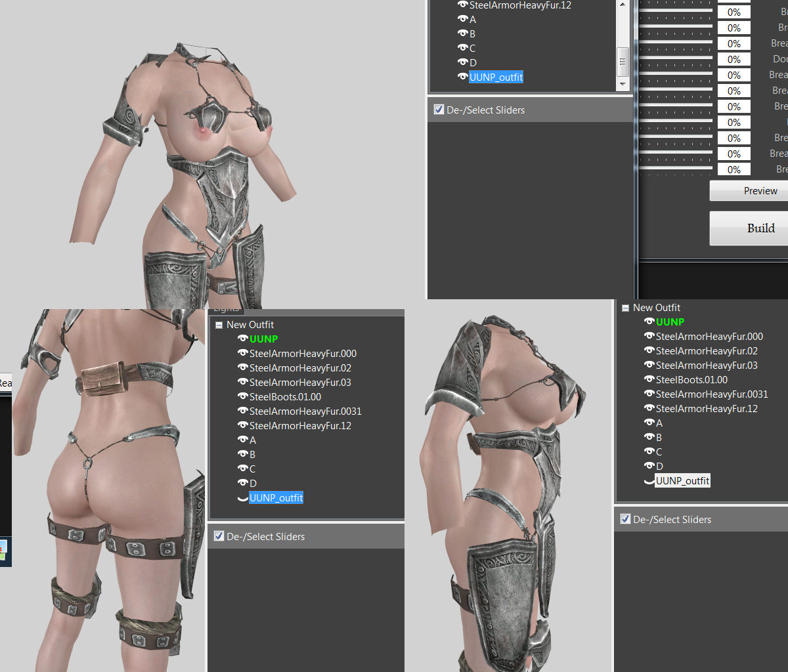Image resolution: width=788 pixels, height=672 pixels.
Task: Select white-highlighted UUNP_outfit row in lower-right tree
Action: click(x=683, y=481)
